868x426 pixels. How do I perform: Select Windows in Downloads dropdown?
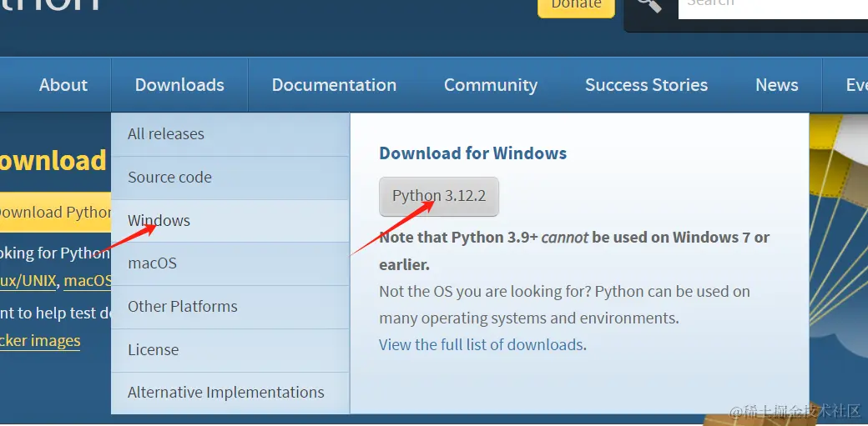[230, 220]
